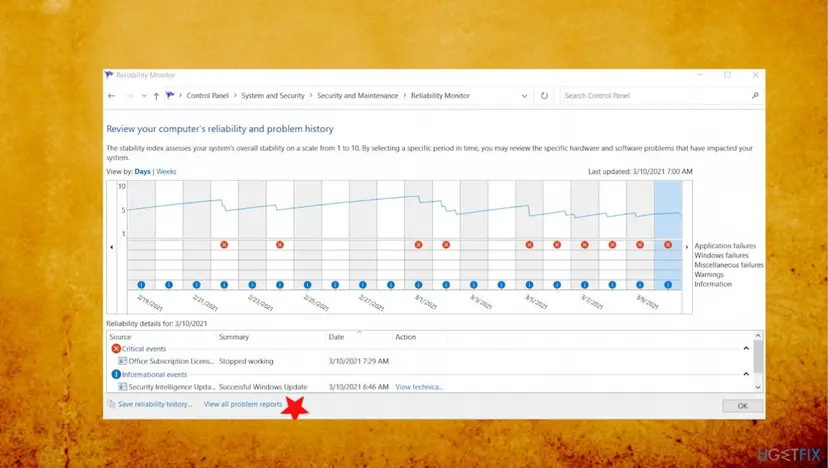Click the flag icon in address bar
828x468 pixels.
170,96
